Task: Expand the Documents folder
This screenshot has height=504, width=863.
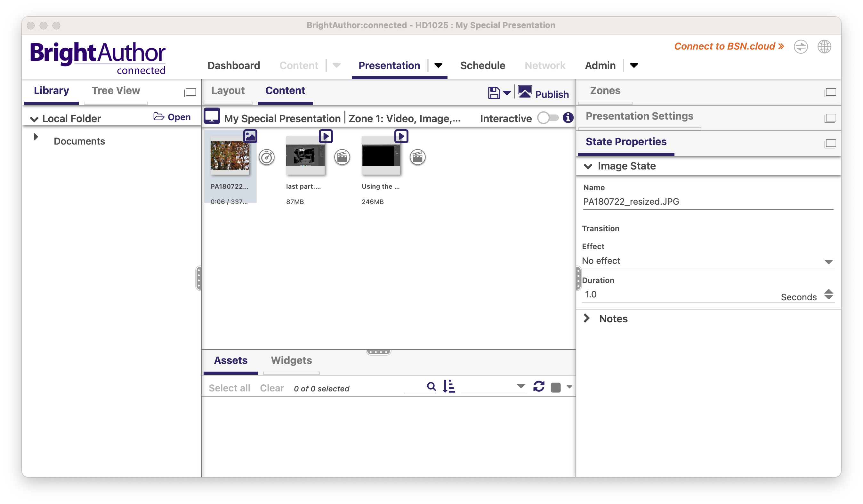Action: coord(36,137)
